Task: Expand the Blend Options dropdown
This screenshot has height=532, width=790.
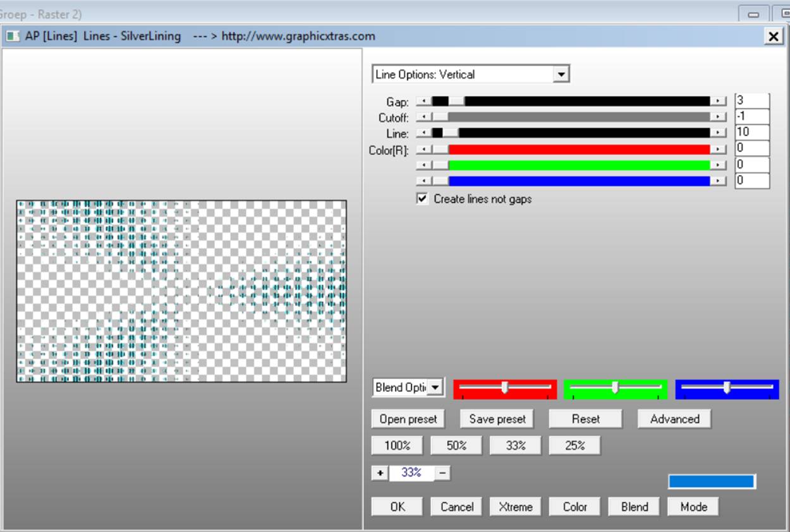Action: (x=435, y=387)
